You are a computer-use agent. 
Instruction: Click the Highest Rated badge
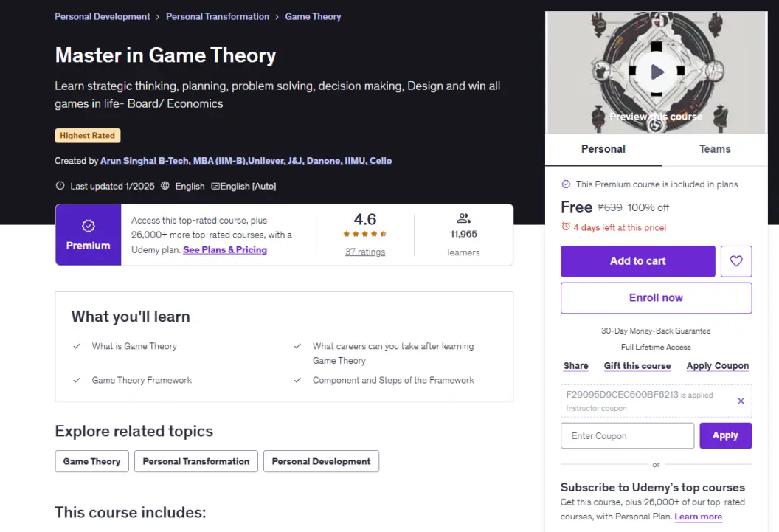(88, 136)
